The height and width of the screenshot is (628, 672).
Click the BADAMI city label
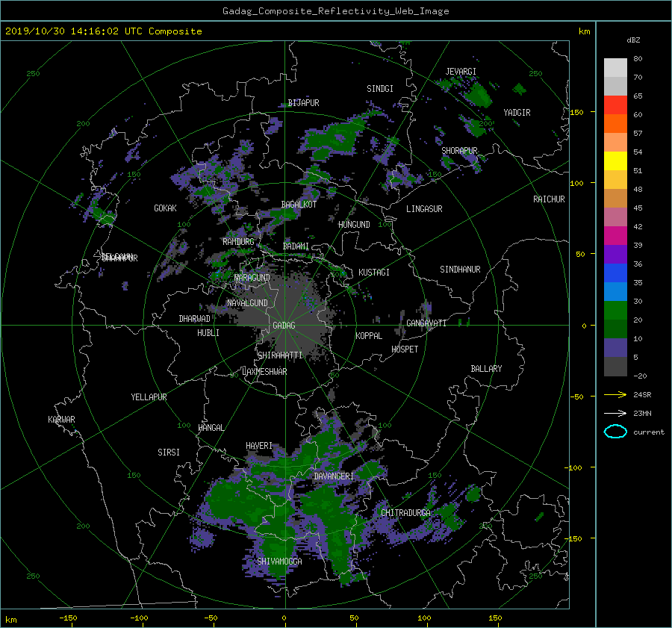[296, 246]
